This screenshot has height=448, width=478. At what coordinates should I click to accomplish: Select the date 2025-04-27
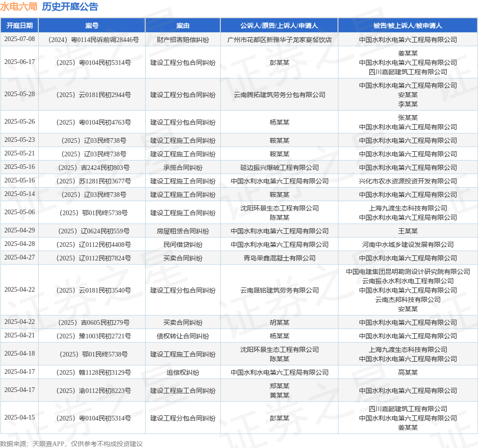click(x=20, y=258)
